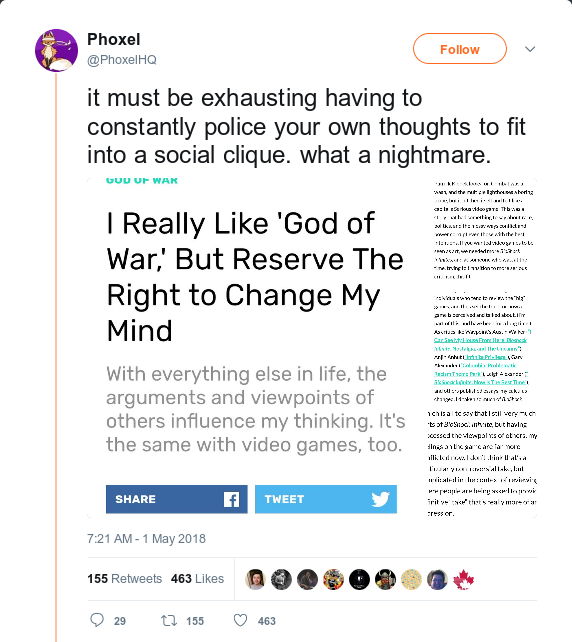Image resolution: width=572 pixels, height=642 pixels.
Task: Click the Phoxel display name
Action: (113, 39)
